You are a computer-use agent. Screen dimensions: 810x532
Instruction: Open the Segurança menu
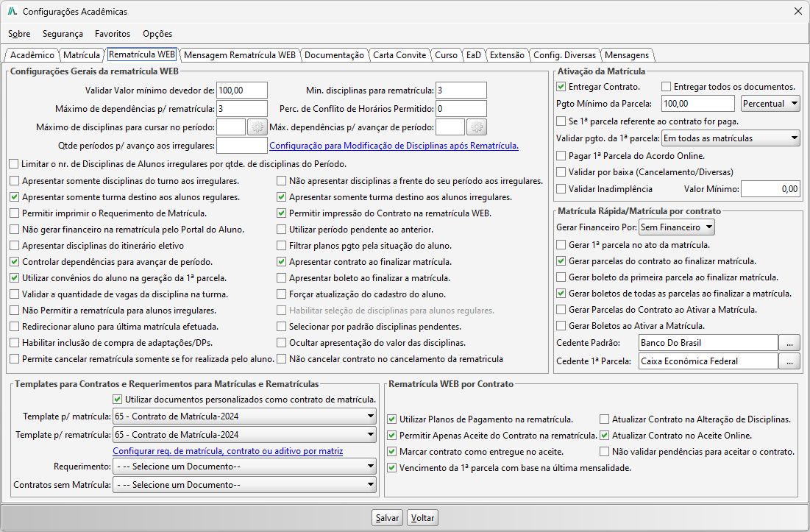click(x=63, y=34)
